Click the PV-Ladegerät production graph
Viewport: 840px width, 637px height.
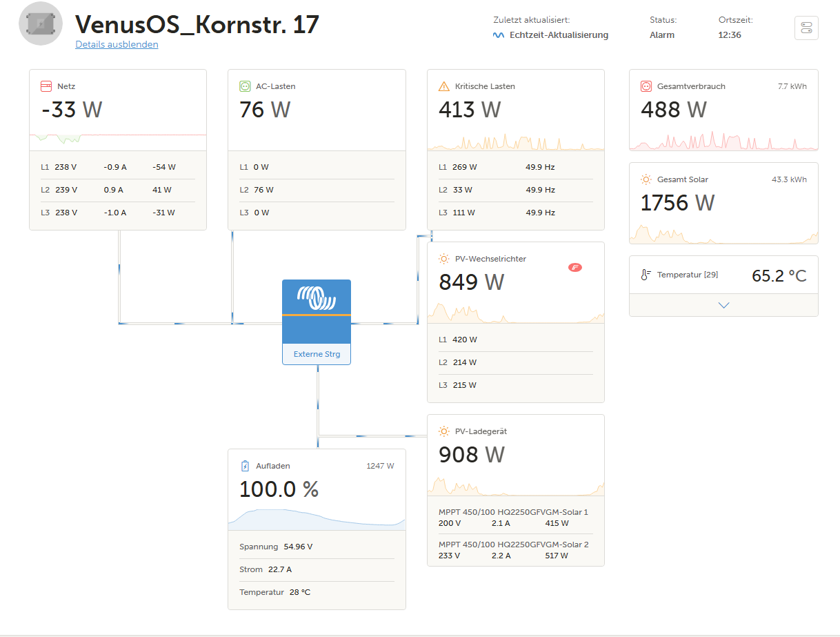[516, 485]
